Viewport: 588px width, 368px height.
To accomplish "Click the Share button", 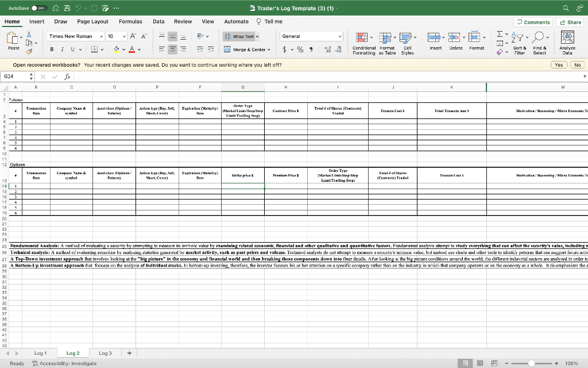I will tap(570, 22).
